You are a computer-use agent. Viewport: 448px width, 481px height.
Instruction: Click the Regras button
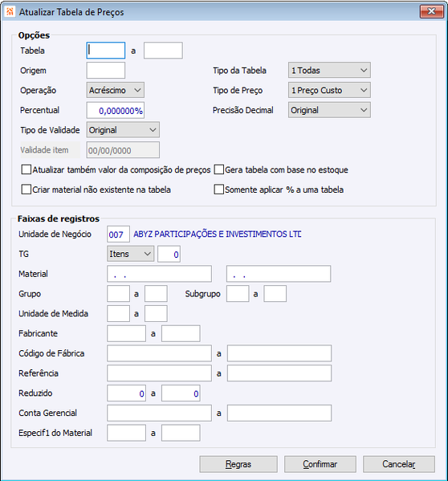[238, 464]
